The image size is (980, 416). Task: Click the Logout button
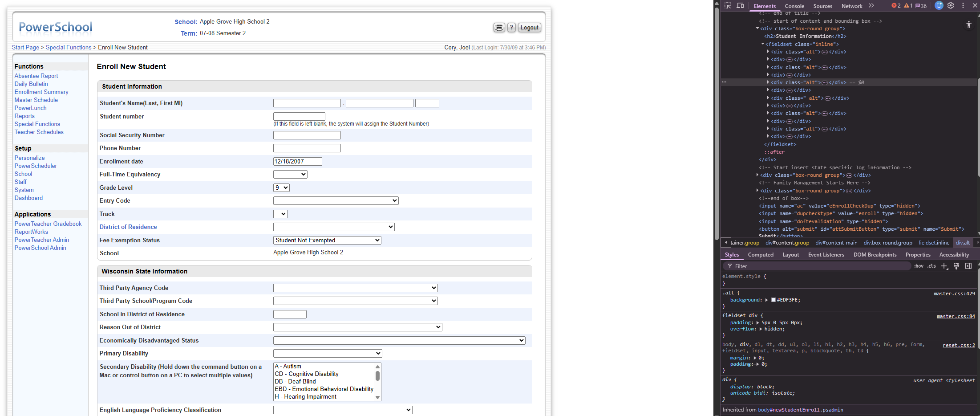(529, 28)
